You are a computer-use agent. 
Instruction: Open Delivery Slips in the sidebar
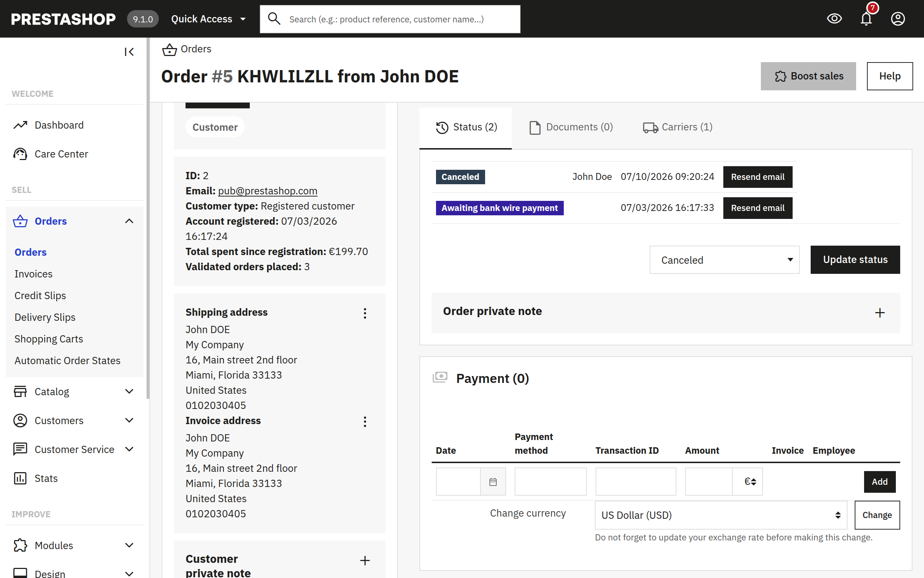coord(45,317)
